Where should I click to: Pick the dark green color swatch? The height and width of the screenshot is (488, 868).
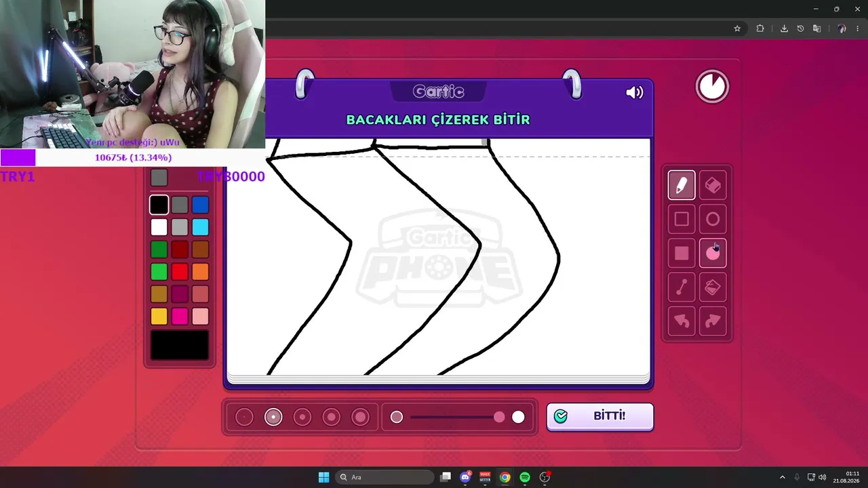pos(159,249)
